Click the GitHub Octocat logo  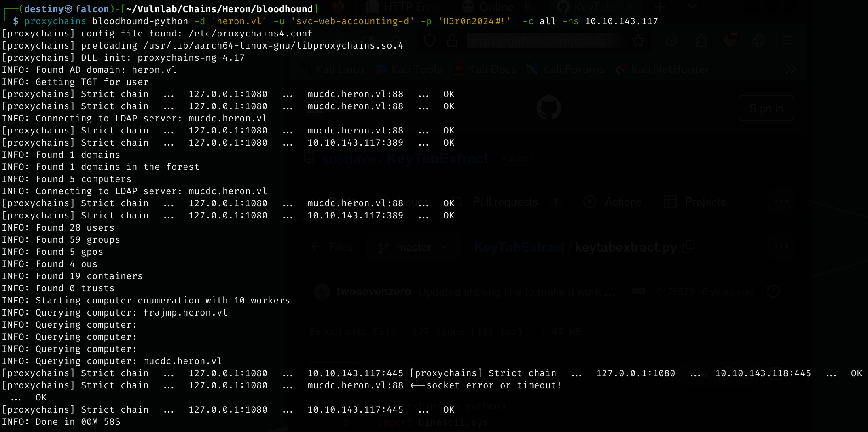(x=549, y=108)
